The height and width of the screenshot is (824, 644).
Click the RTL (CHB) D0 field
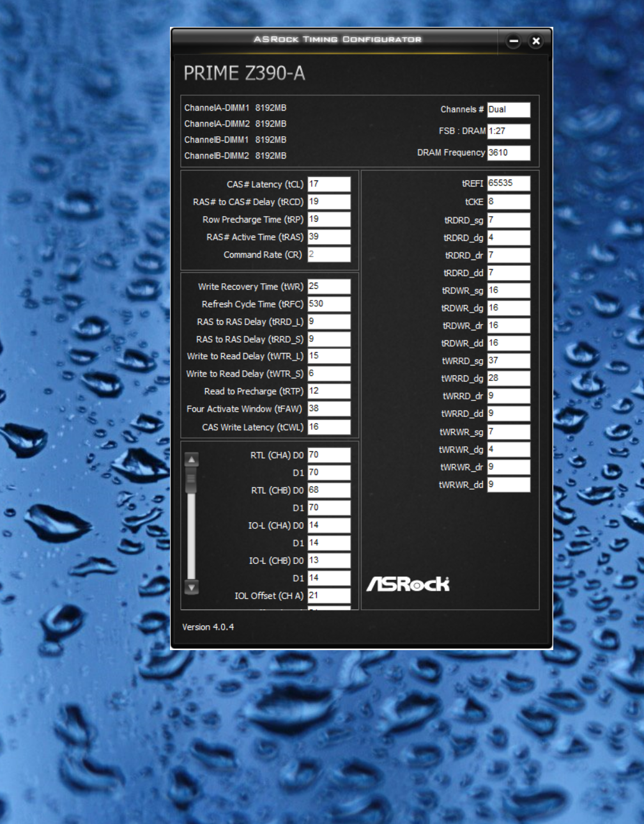tap(329, 490)
